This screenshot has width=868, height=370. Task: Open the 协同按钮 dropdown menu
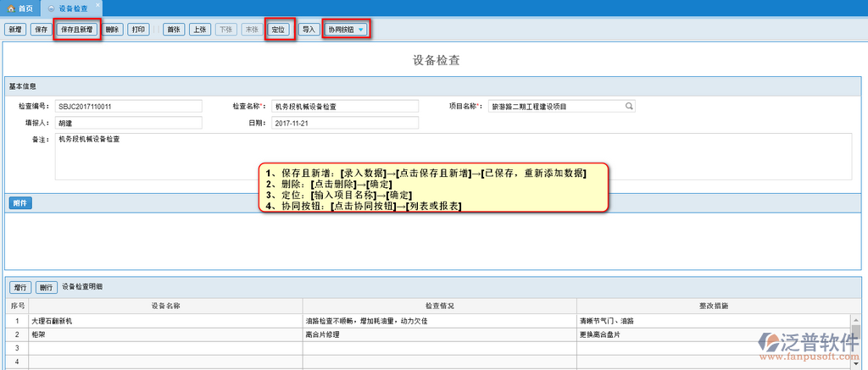tap(346, 30)
